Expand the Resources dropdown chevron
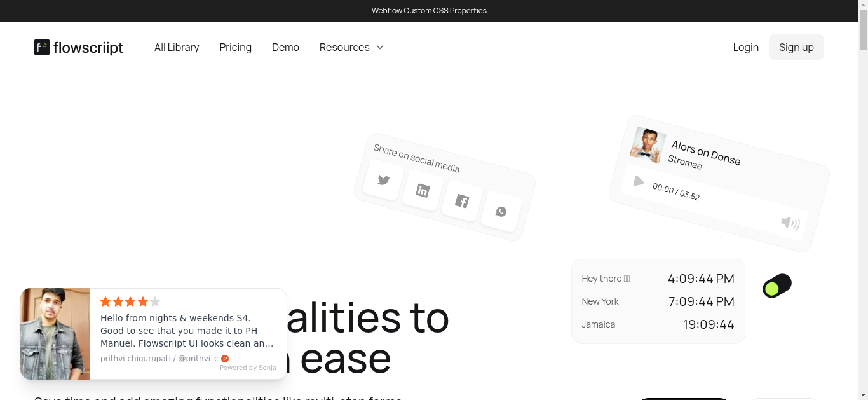Screen dimensions: 868x400 (380, 47)
